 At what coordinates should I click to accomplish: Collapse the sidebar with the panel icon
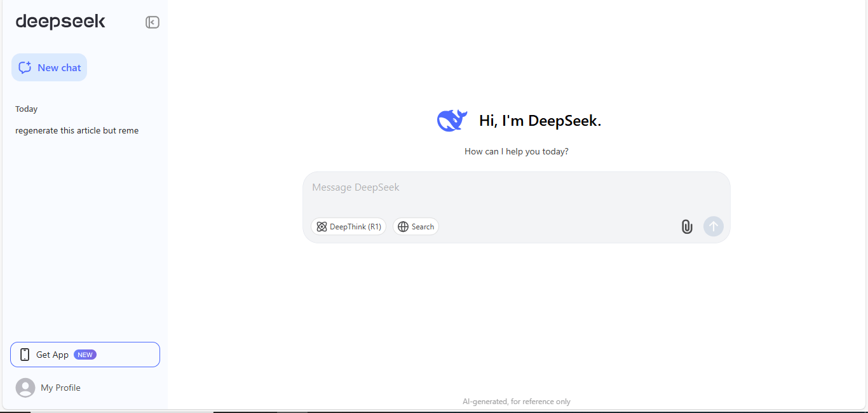[x=153, y=22]
